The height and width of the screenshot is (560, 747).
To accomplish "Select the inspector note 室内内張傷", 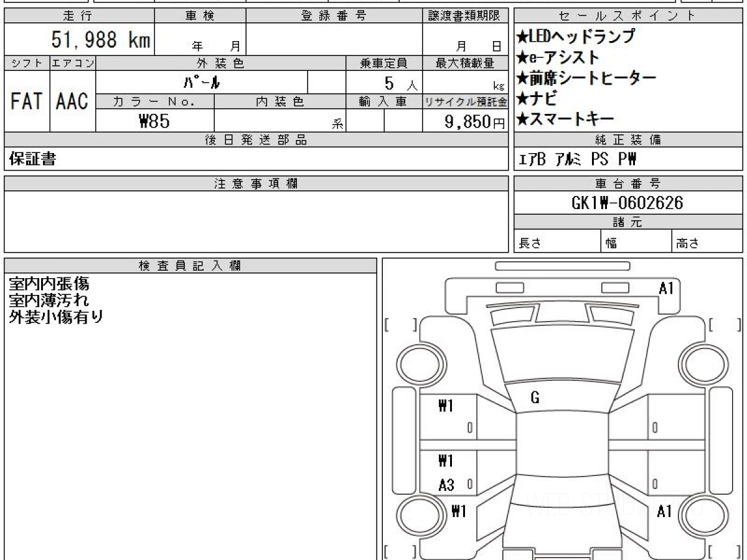I will (49, 284).
